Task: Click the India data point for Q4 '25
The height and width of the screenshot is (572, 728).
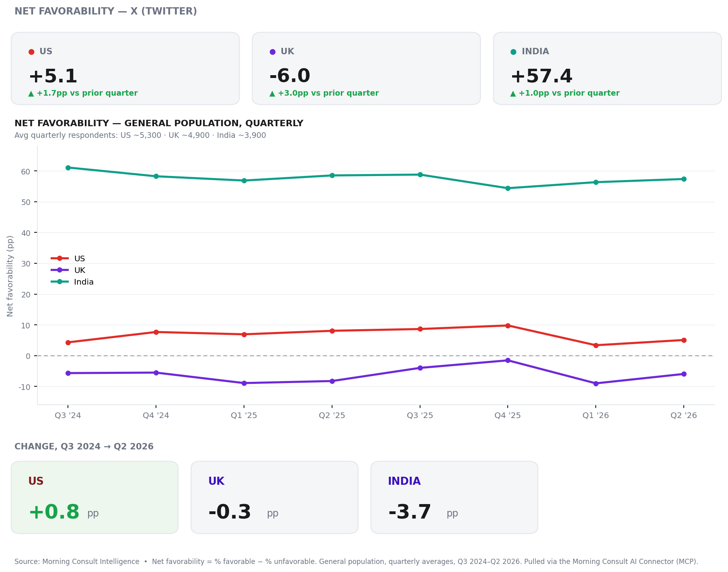Action: (508, 188)
